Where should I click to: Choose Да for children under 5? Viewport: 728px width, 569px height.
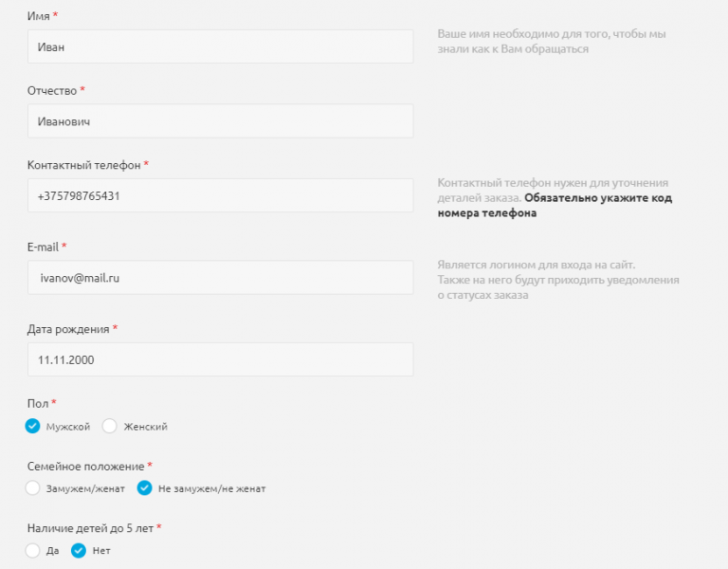pos(33,550)
